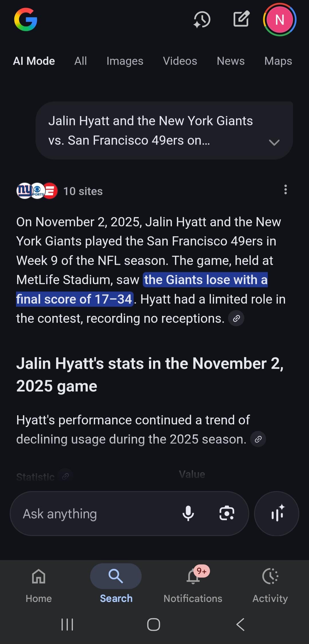This screenshot has width=309, height=644.
Task: Open the News results tab
Action: pyautogui.click(x=231, y=61)
